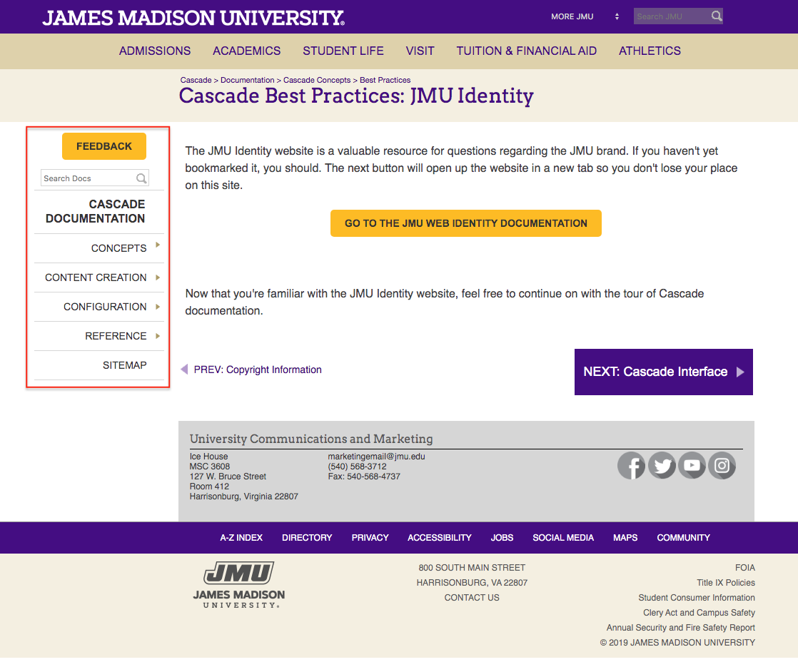Go to PREV: Copyright Information

(x=251, y=370)
